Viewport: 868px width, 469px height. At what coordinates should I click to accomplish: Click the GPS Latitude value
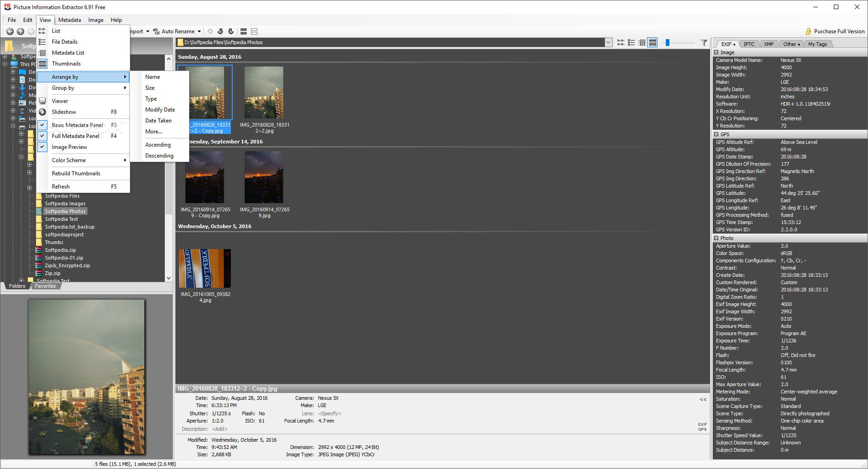click(x=800, y=193)
